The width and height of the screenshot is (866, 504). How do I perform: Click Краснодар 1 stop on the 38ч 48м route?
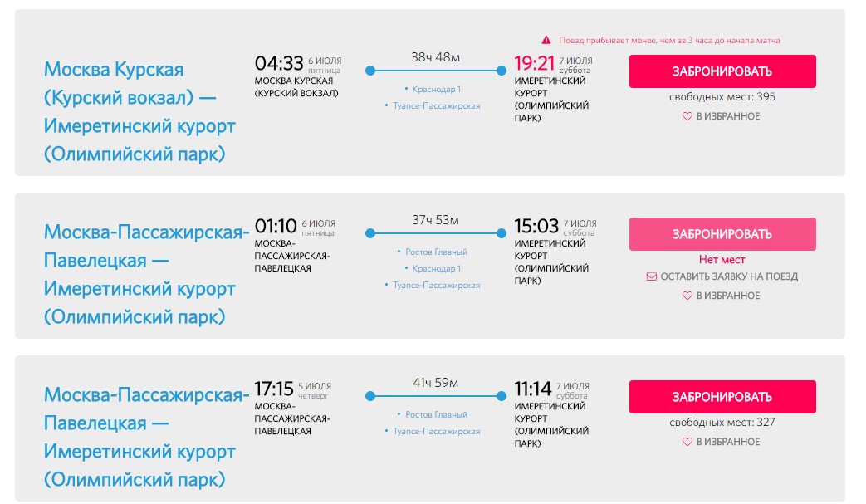[437, 89]
